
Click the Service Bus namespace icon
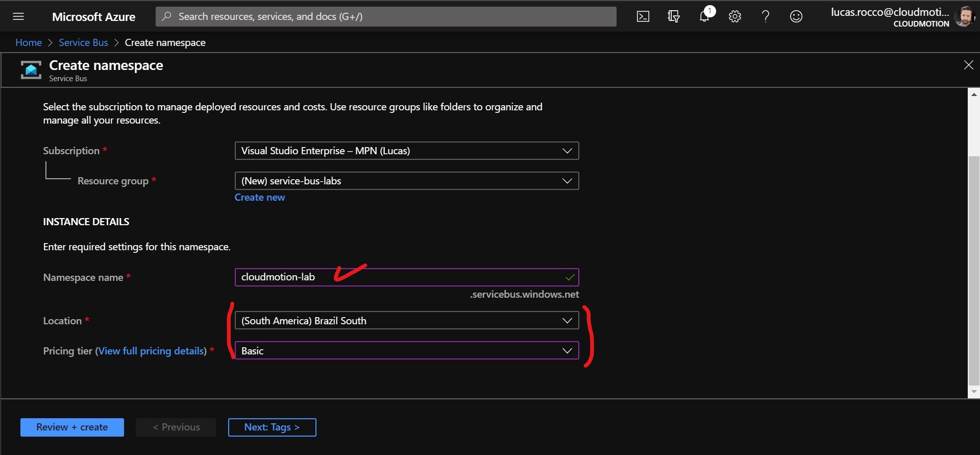coord(31,70)
